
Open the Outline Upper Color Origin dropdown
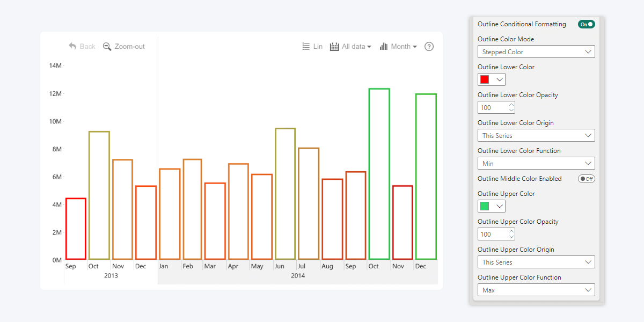point(536,262)
